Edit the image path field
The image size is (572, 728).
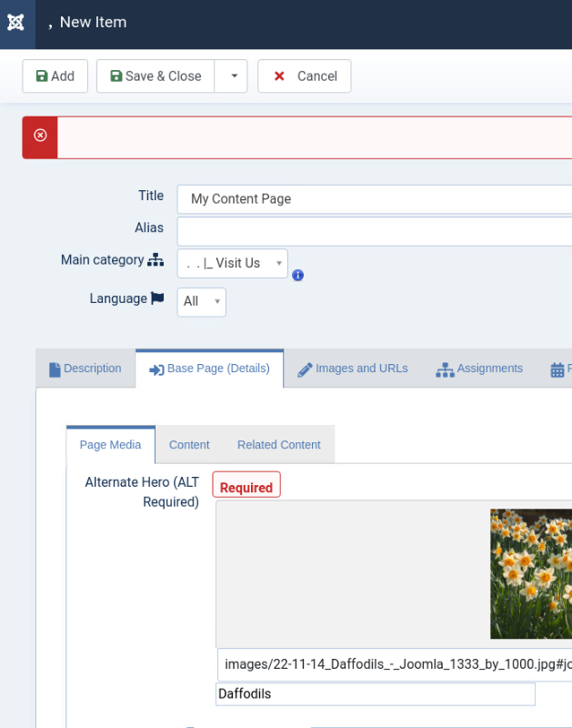click(x=395, y=665)
